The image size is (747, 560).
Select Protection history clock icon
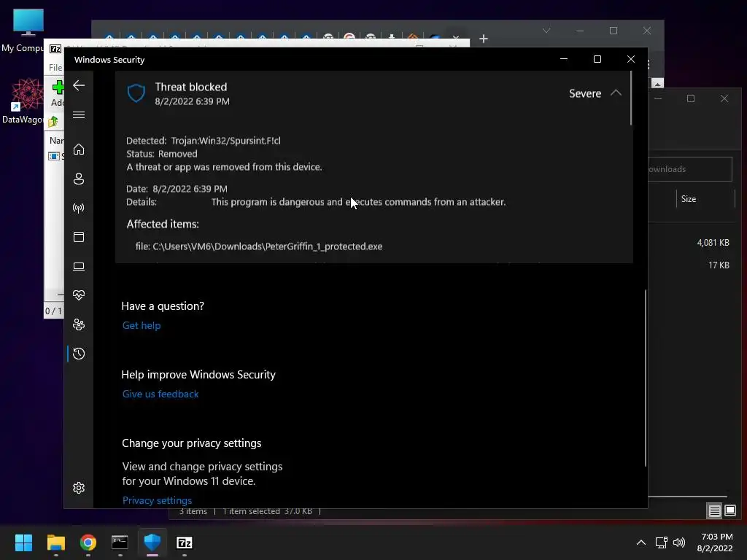(79, 354)
